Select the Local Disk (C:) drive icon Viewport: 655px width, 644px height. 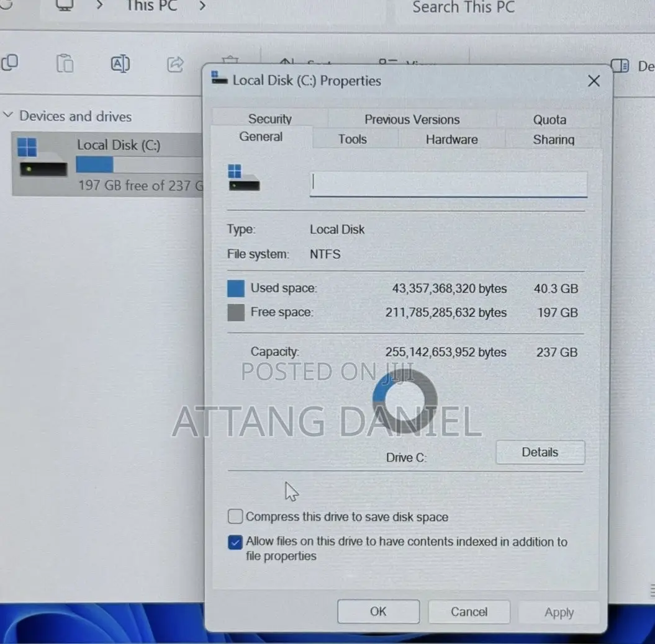(43, 158)
